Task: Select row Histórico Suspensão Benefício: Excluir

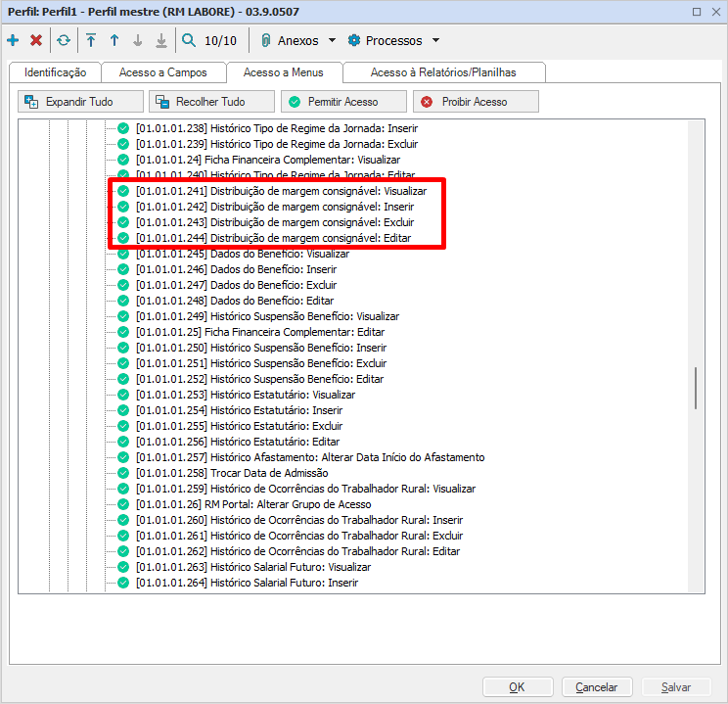Action: pos(261,363)
